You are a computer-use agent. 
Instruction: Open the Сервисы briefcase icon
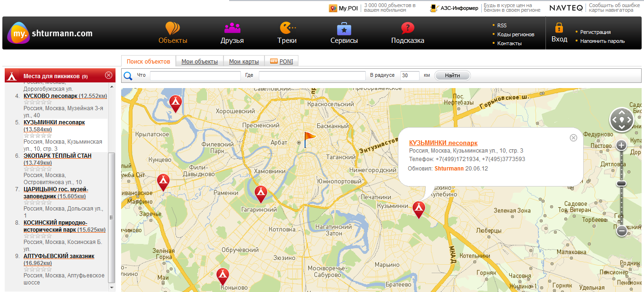coord(344,28)
